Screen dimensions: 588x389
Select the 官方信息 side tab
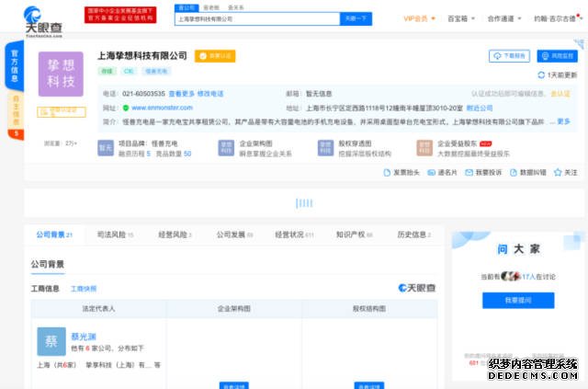click(15, 65)
